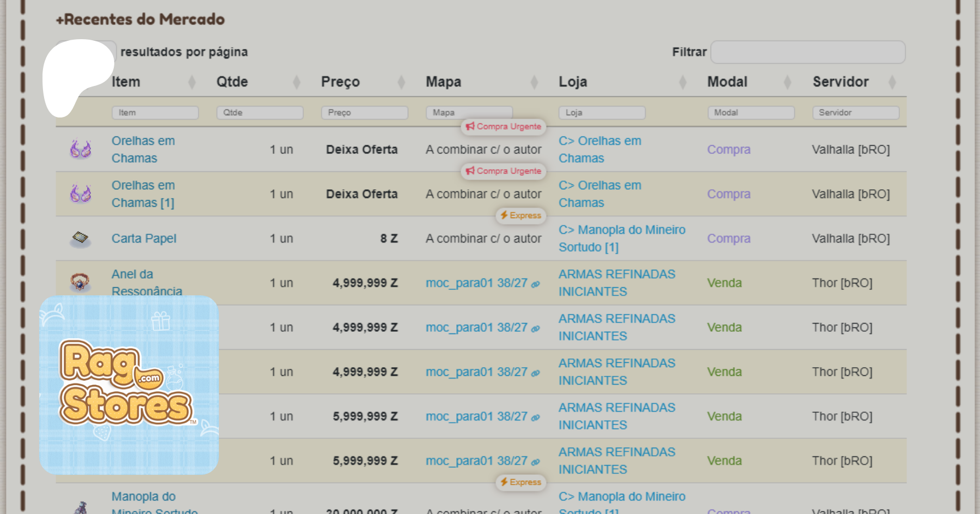Sort table by Preço column
This screenshot has height=514, width=980.
363,82
